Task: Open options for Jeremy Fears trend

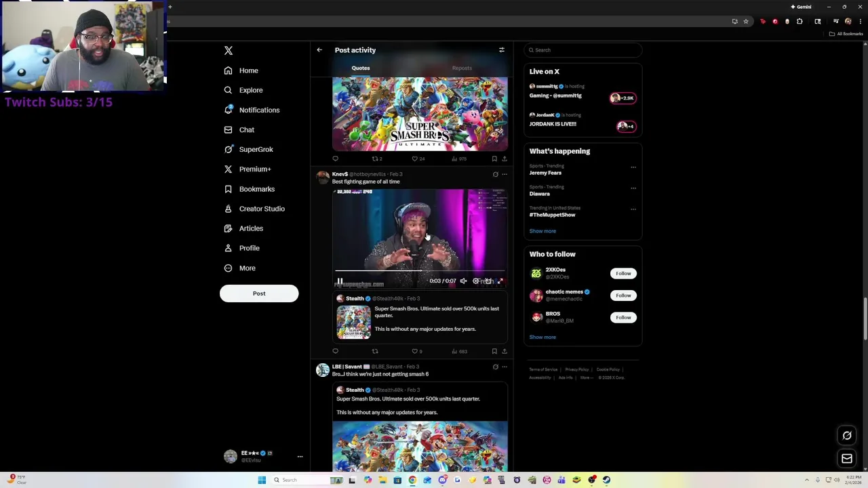Action: pos(633,167)
